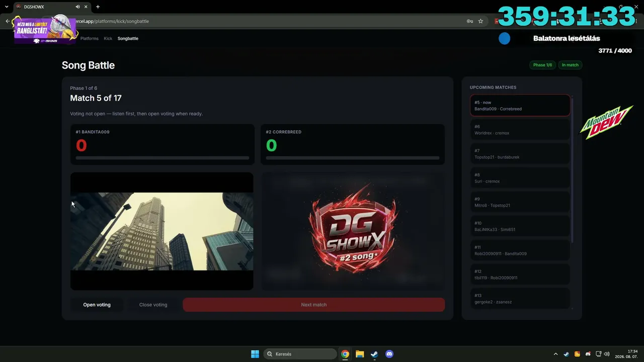Open Steam from the taskbar
This screenshot has width=644, height=362.
coord(374,354)
